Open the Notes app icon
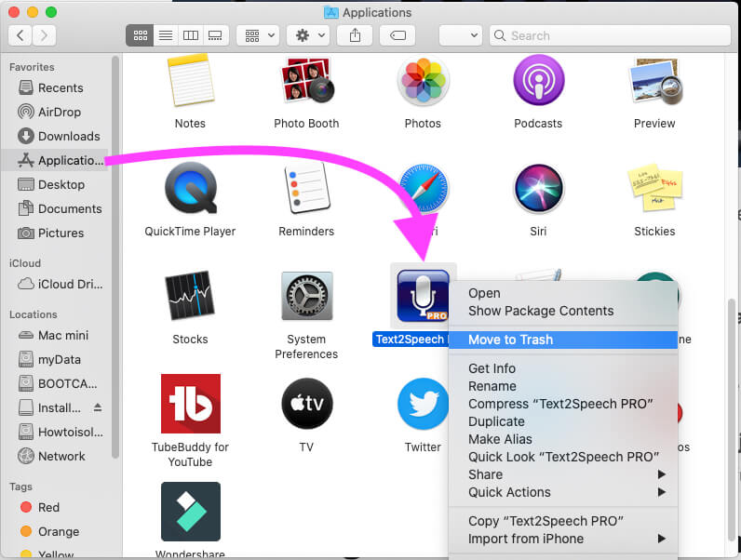Screen dimensions: 741x560 pos(191,80)
